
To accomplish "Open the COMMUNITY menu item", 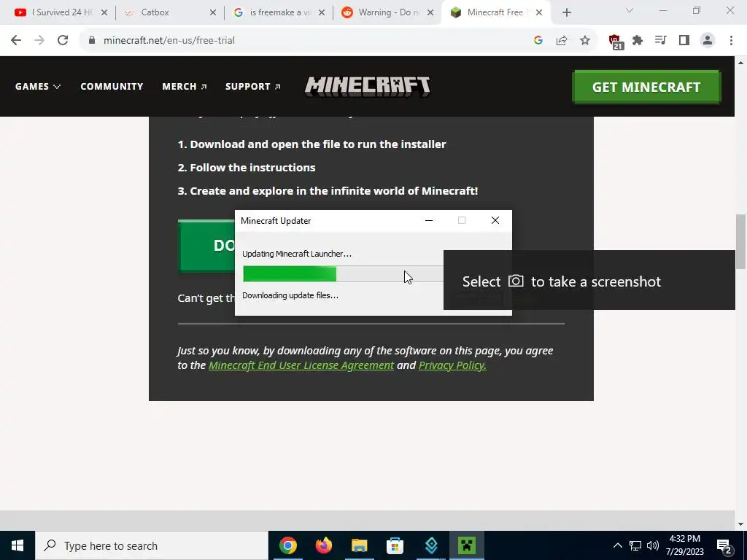I will [112, 87].
